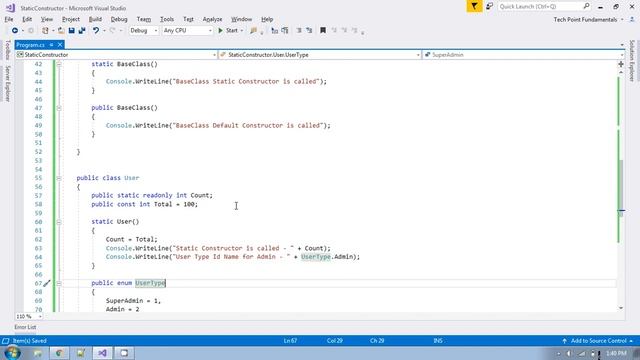Expand the Server Explorer side tab
This screenshot has width=640, height=360.
tap(7, 84)
